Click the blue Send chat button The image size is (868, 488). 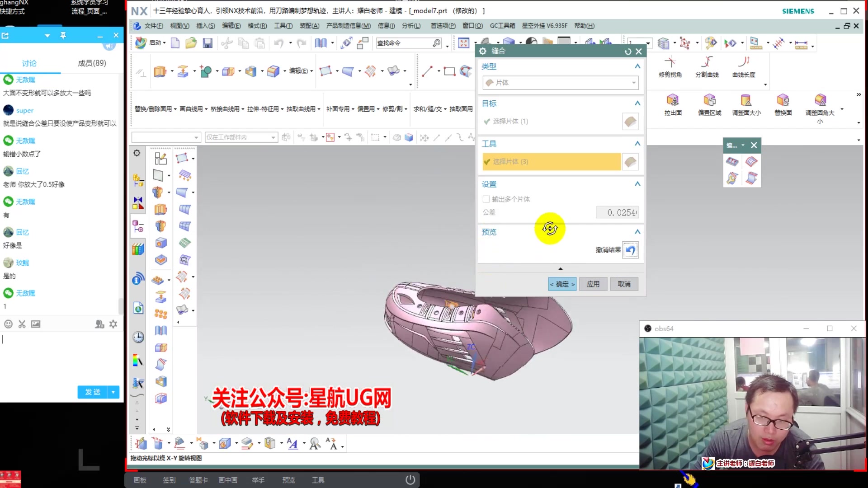[x=93, y=392]
